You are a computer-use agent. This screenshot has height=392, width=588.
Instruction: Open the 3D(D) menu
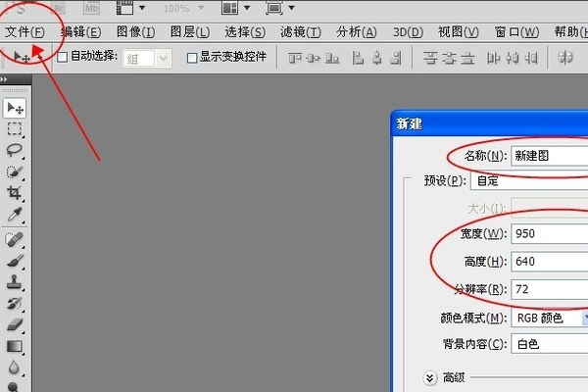coord(408,32)
